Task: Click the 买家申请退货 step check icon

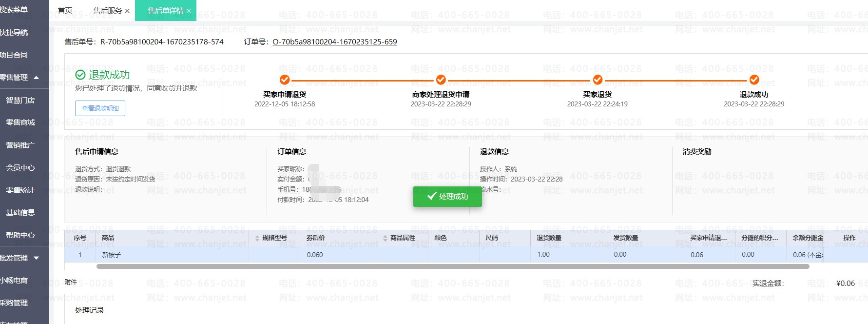Action: 285,80
